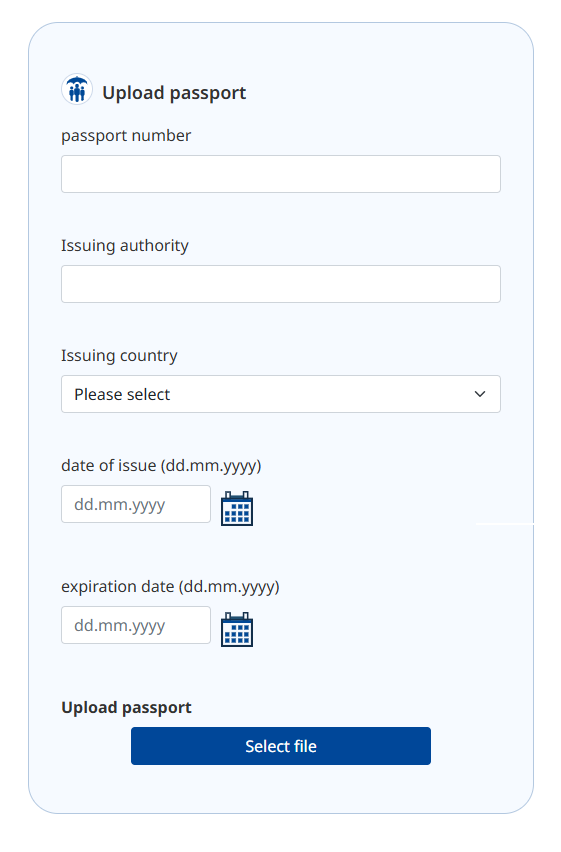
Task: Click the 'Upload passport' heading beside the logo
Action: tap(174, 93)
